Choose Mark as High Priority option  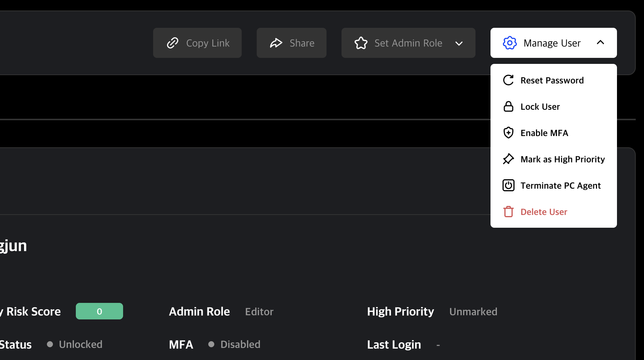[x=563, y=159]
